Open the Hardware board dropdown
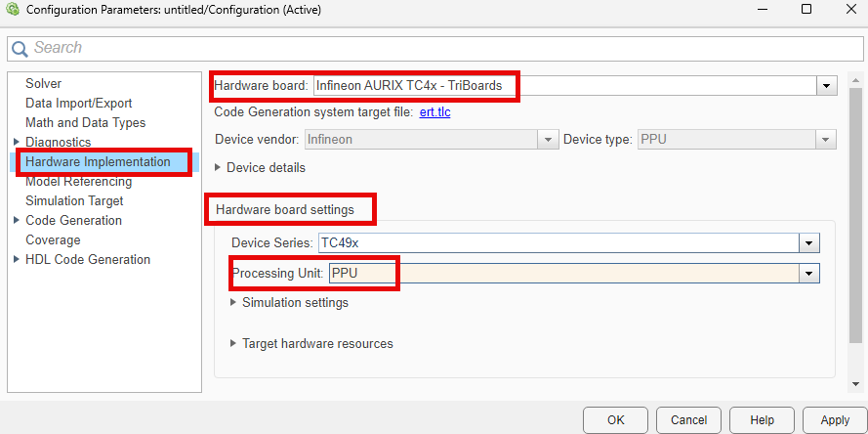 (x=828, y=86)
